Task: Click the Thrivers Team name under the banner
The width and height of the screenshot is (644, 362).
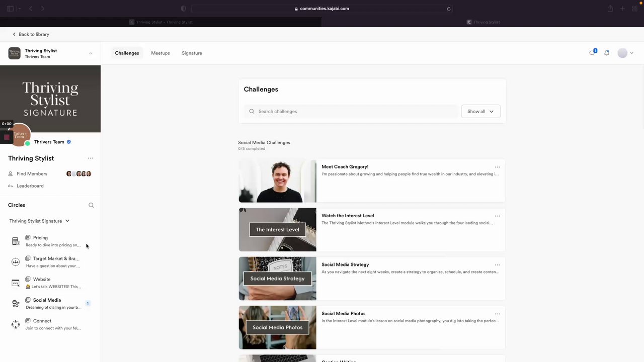Action: tap(49, 142)
